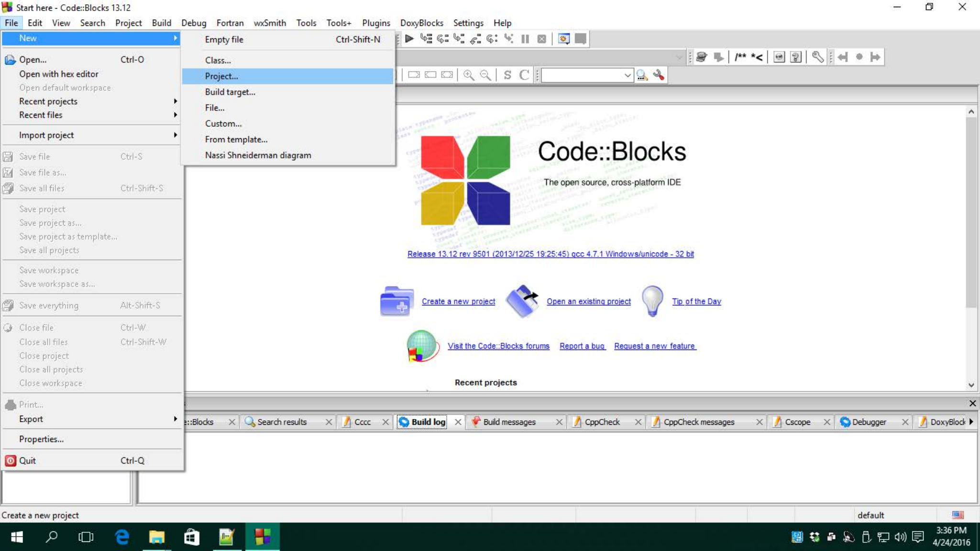Open DoxyBlocks preferences wrench icon
Image resolution: width=980 pixels, height=551 pixels.
[x=817, y=57]
